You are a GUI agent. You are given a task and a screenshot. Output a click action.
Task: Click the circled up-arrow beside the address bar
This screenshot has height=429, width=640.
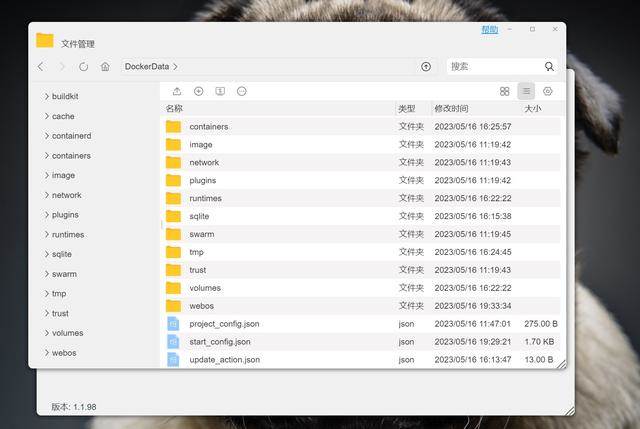click(426, 67)
